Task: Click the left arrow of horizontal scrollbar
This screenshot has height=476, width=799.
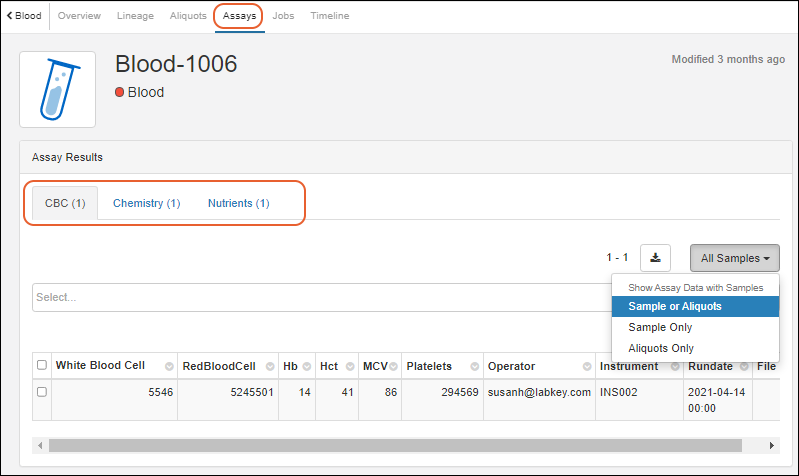Action: pyautogui.click(x=40, y=445)
